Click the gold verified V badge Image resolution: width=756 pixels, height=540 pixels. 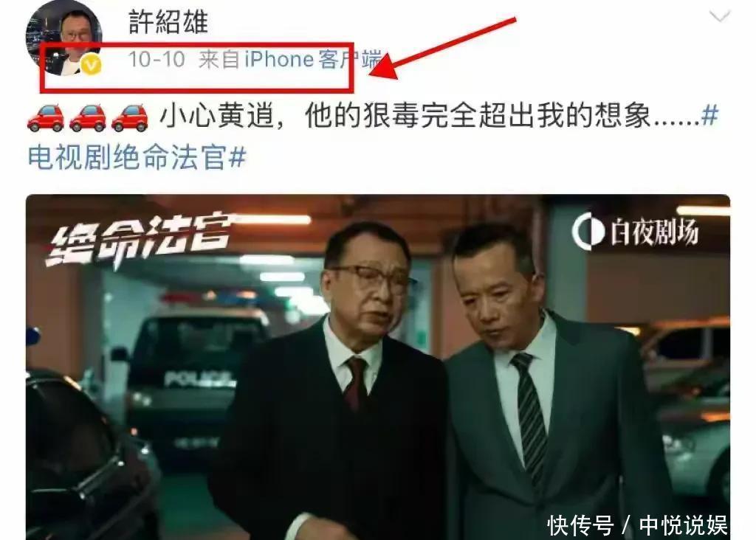point(91,64)
